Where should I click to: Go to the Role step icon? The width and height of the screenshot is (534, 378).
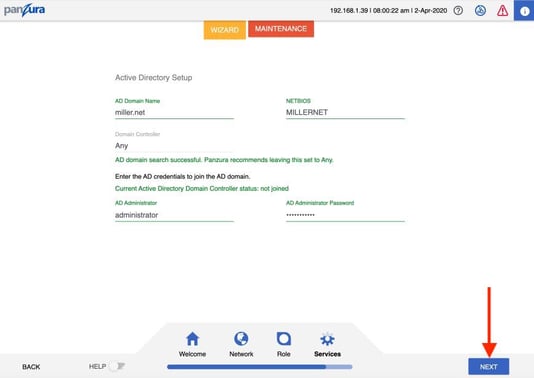[284, 339]
